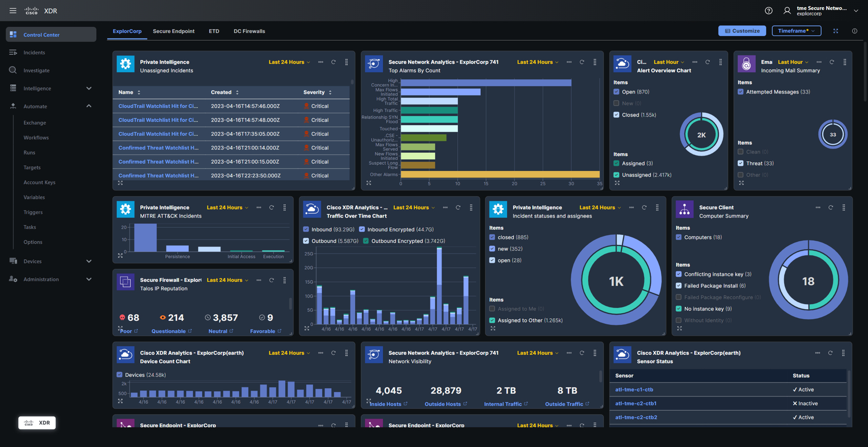Click the Customize button
This screenshot has width=868, height=447.
[x=742, y=31]
